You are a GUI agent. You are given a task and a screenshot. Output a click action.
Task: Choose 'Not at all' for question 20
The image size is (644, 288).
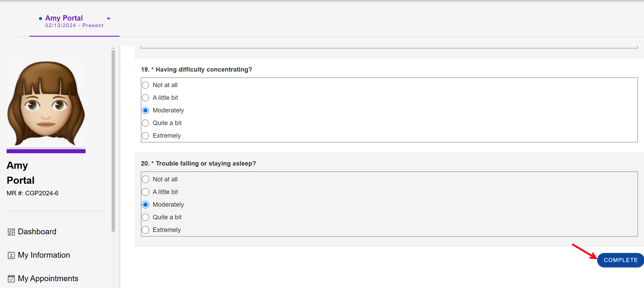pyautogui.click(x=146, y=180)
